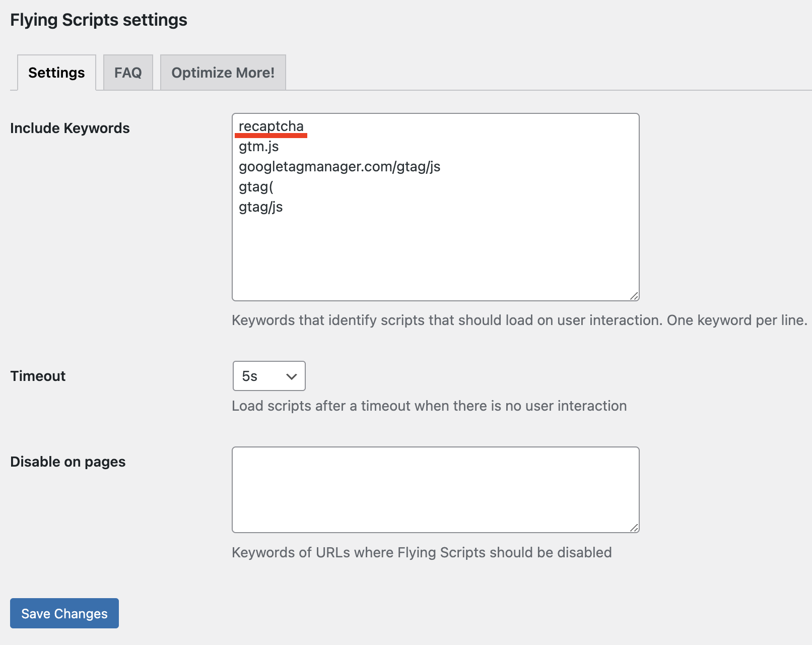Expand the 5s timeout selector

pos(268,375)
